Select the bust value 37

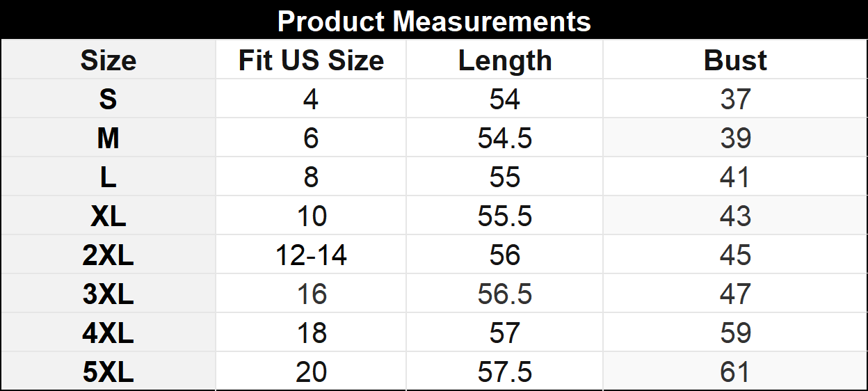(x=735, y=99)
